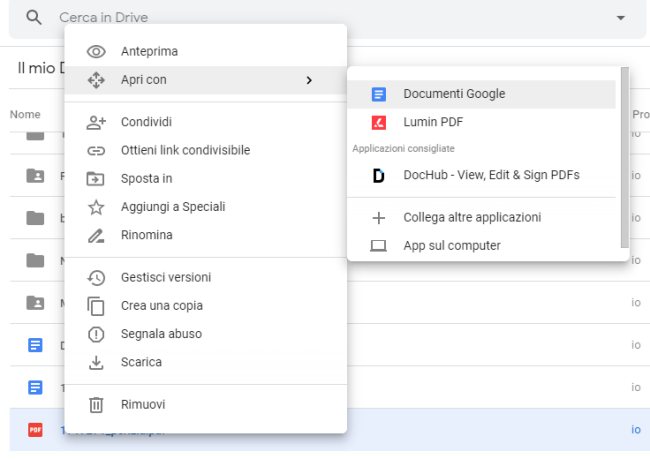Choose DocHub - View, Edit & Sign PDFs
The width and height of the screenshot is (650, 459).
481,175
